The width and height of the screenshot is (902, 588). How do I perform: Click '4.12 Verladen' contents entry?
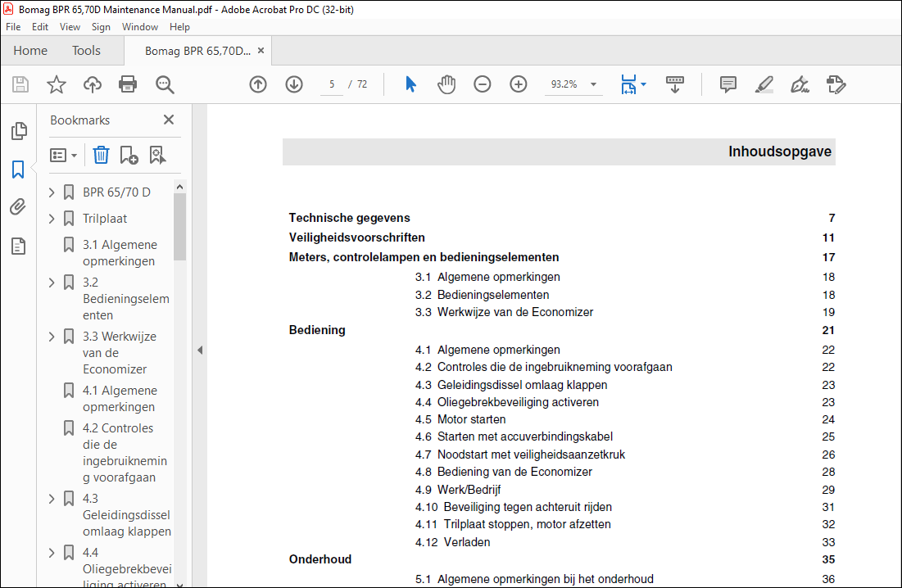(x=453, y=542)
